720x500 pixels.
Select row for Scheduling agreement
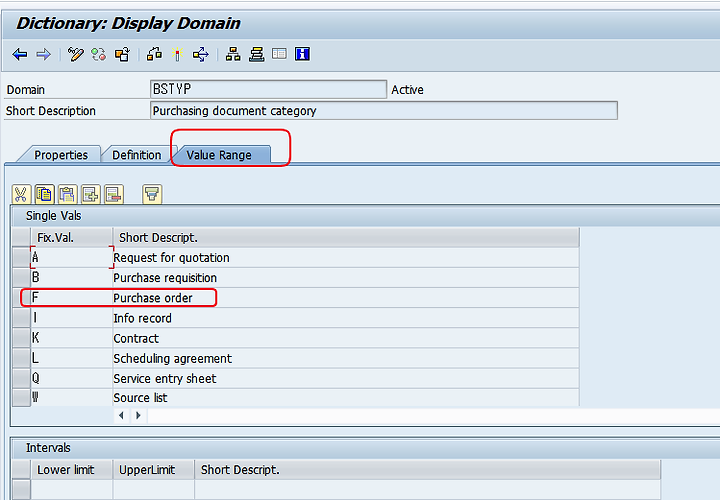point(21,358)
